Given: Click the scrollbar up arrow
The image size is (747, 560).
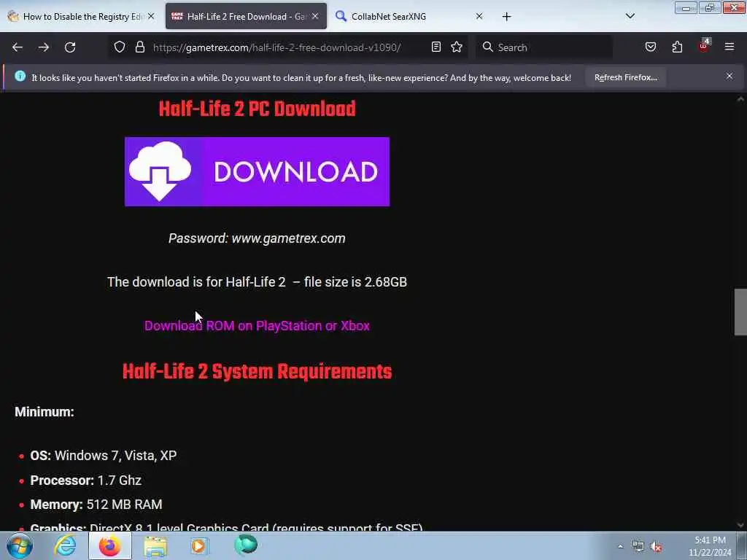Looking at the screenshot, I should coord(740,99).
